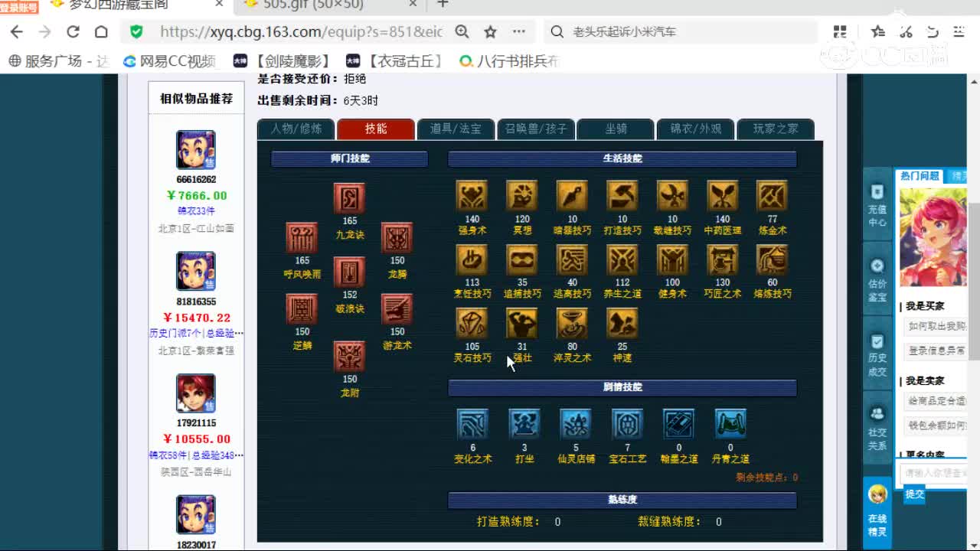Click the 九龙诀 master skill icon

click(349, 197)
